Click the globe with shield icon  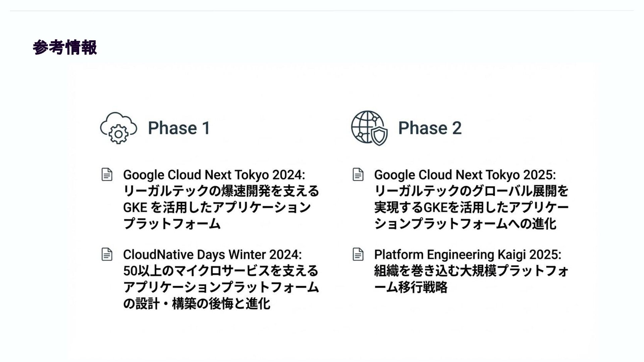pos(369,128)
